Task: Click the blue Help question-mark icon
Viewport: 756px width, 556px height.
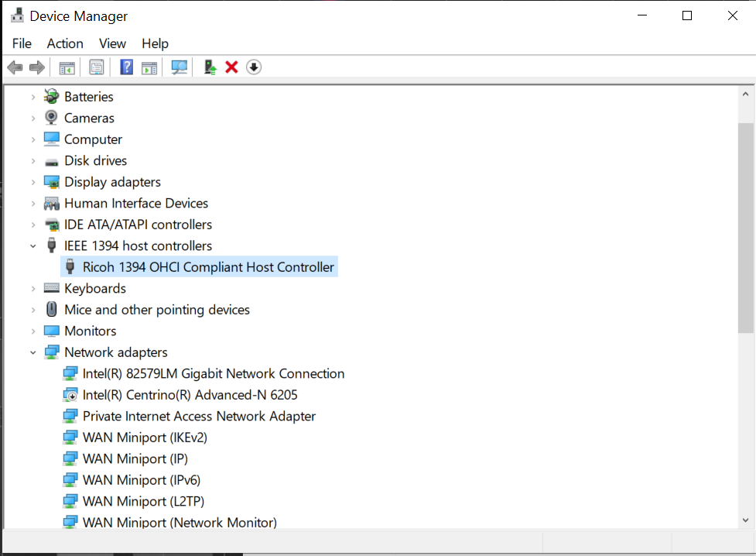Action: (x=126, y=67)
